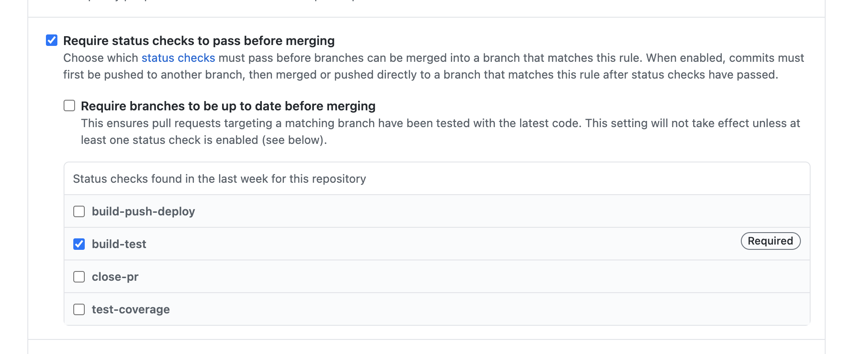Open the status checks link
The image size is (868, 354).
pyautogui.click(x=177, y=57)
